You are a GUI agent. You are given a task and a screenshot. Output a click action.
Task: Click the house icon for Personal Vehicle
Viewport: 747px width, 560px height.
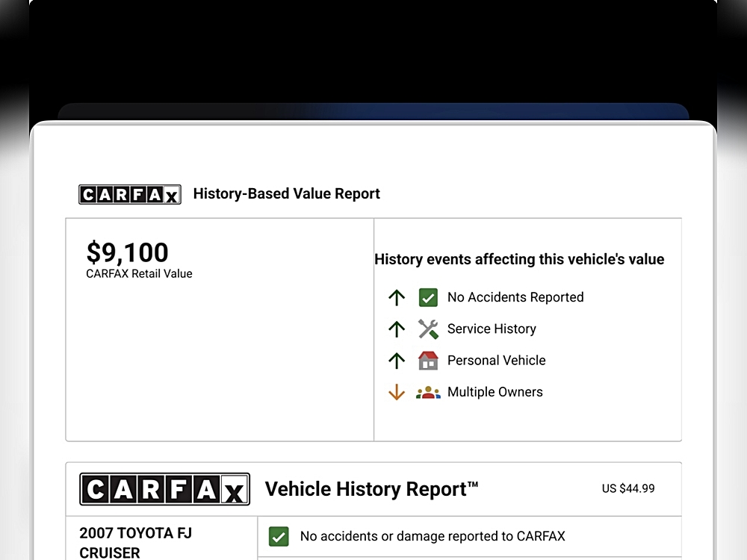click(428, 361)
